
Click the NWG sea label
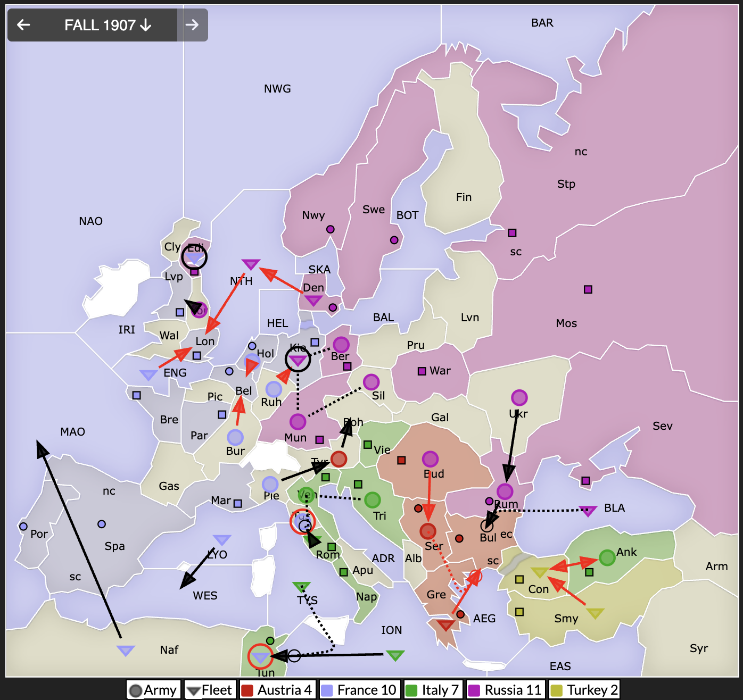pos(277,89)
